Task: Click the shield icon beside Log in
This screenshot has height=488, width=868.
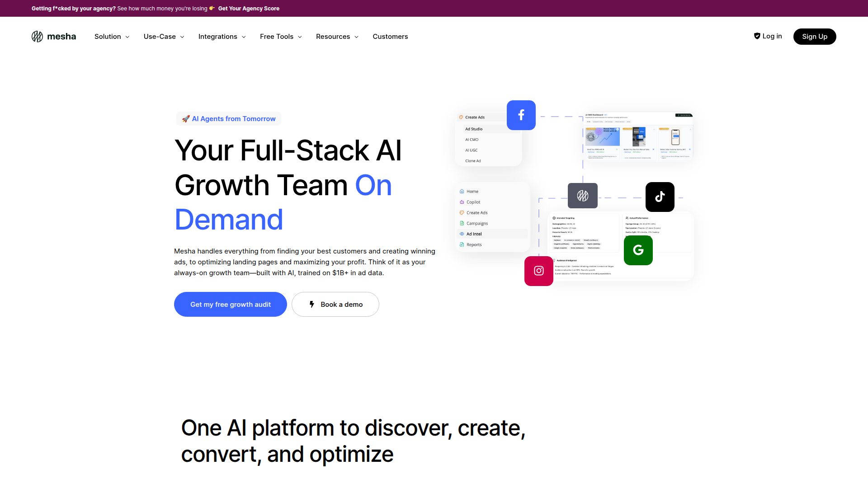Action: (x=757, y=36)
